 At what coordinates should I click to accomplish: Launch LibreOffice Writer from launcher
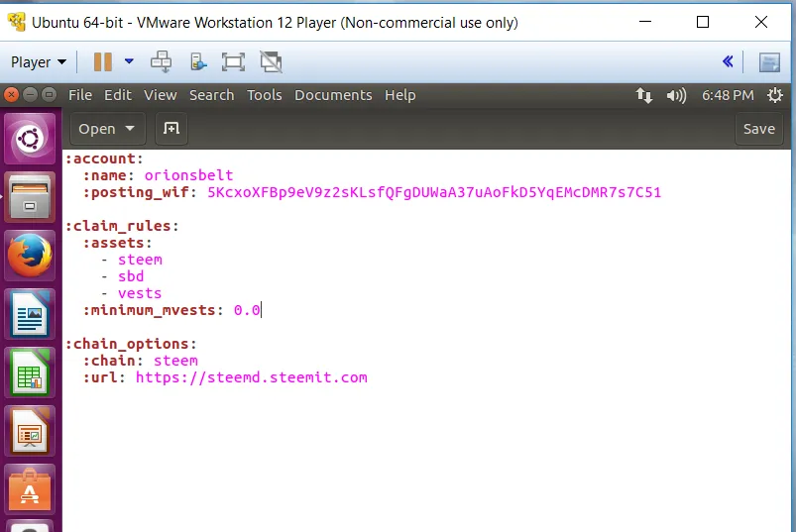[x=30, y=314]
